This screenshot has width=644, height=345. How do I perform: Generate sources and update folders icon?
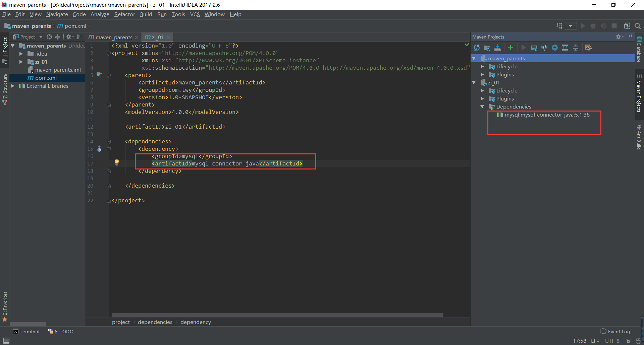(487, 48)
